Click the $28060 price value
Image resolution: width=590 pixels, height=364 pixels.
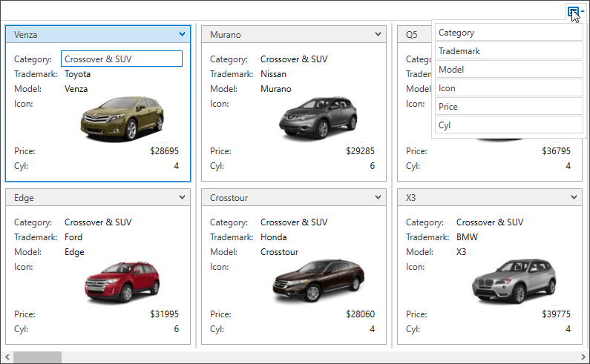[x=361, y=314]
